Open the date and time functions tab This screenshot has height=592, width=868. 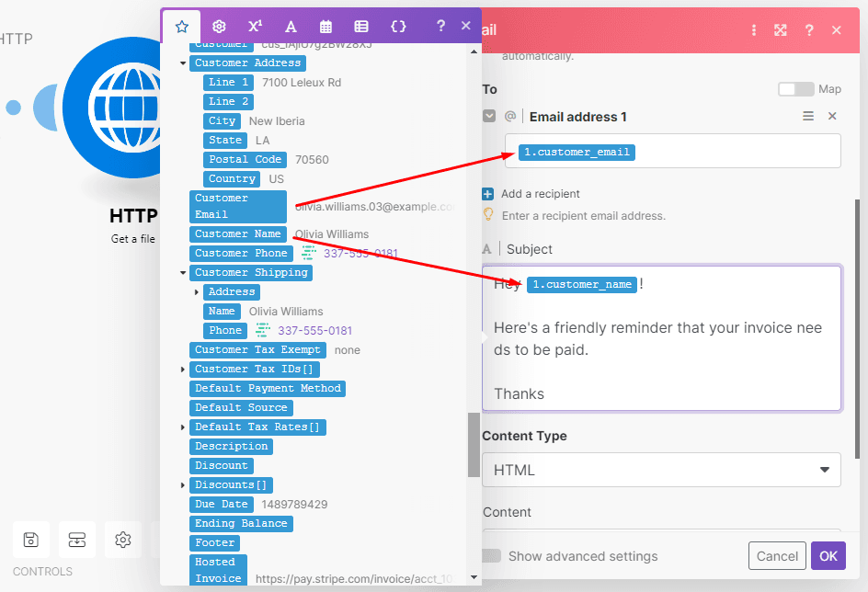(325, 26)
